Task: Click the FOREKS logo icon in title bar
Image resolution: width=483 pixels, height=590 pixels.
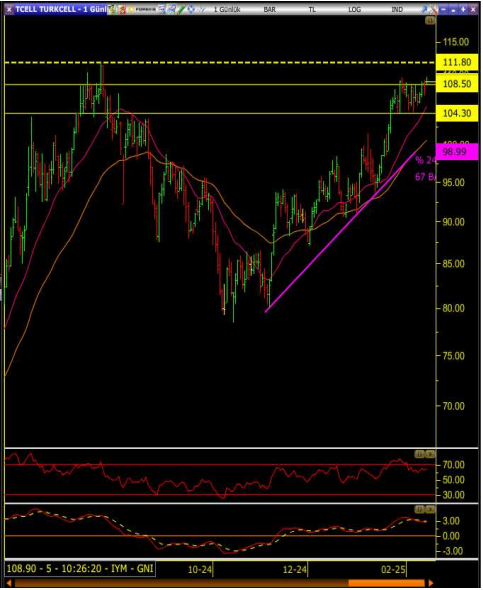Action: pos(143,9)
